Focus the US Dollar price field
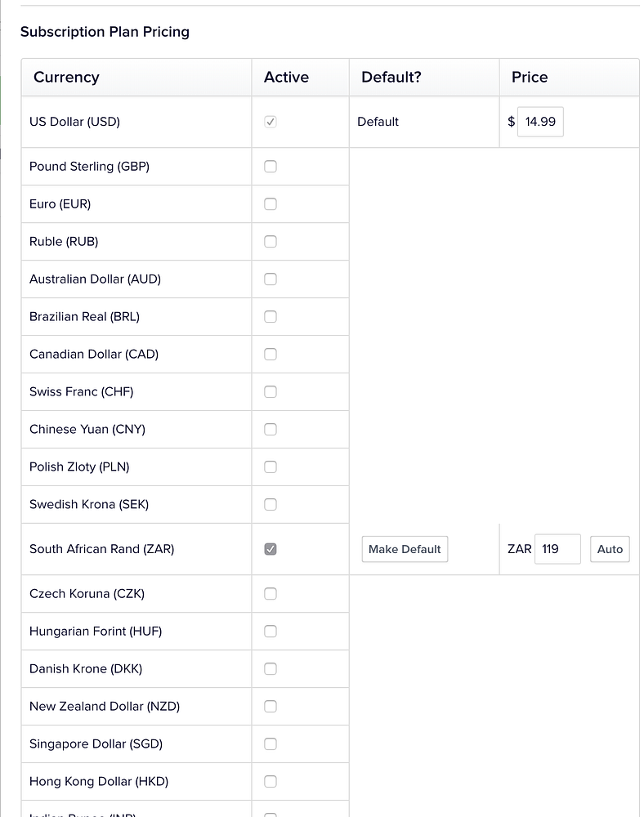The width and height of the screenshot is (644, 817). 540,122
